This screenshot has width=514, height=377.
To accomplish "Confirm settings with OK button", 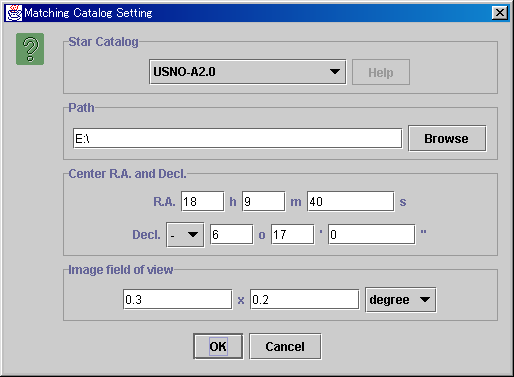I will coord(218,346).
